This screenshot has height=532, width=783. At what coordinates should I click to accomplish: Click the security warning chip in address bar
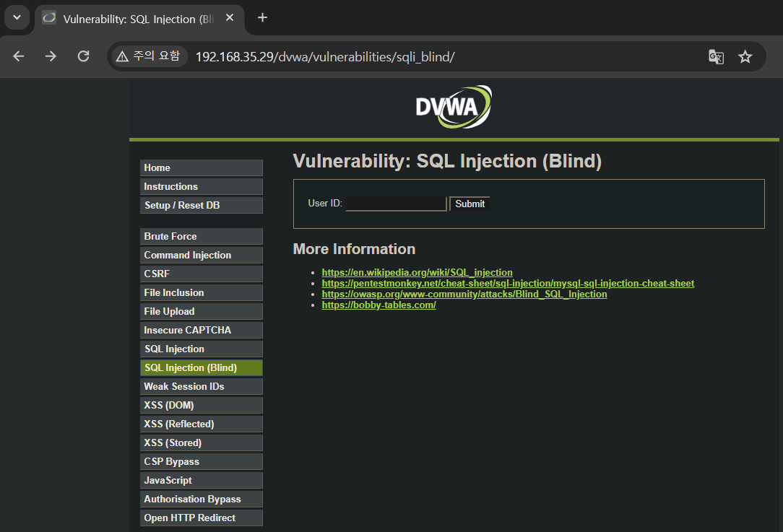coord(149,56)
